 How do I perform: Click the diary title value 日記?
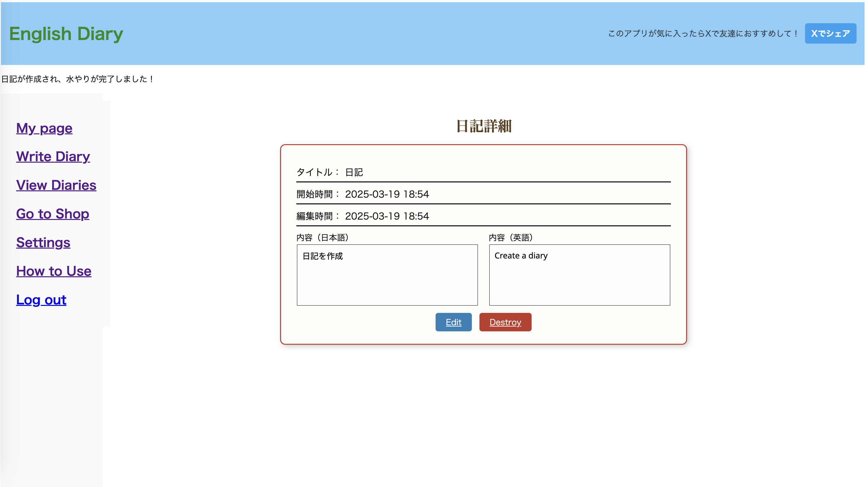pyautogui.click(x=354, y=172)
